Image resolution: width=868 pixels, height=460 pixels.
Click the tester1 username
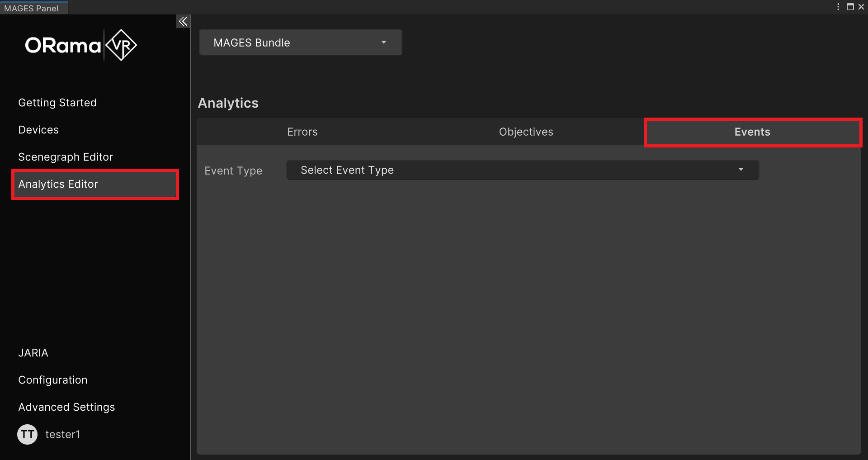63,435
